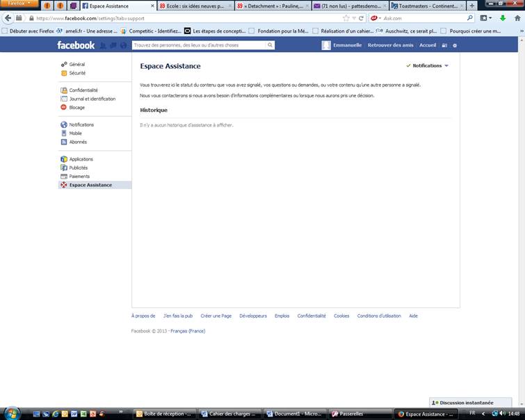Click the facebook logo
Image resolution: width=525 pixels, height=420 pixels.
click(76, 45)
